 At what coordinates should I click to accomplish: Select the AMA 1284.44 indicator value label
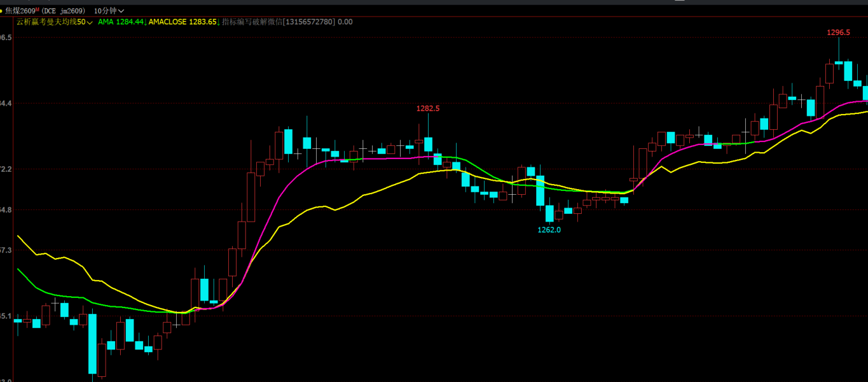[121, 22]
